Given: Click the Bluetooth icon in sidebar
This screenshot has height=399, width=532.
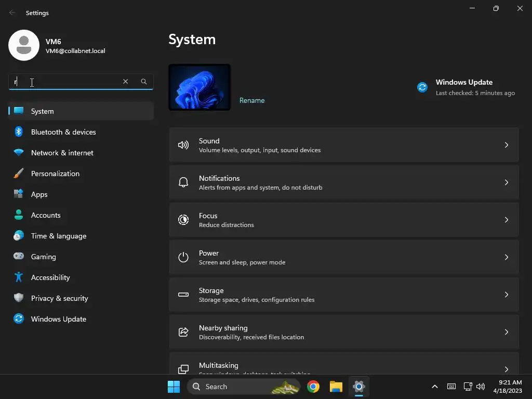Looking at the screenshot, I should coord(19,131).
